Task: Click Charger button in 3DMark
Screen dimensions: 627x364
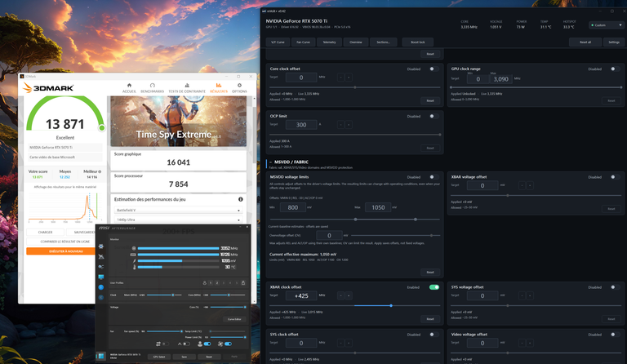Action: point(45,232)
